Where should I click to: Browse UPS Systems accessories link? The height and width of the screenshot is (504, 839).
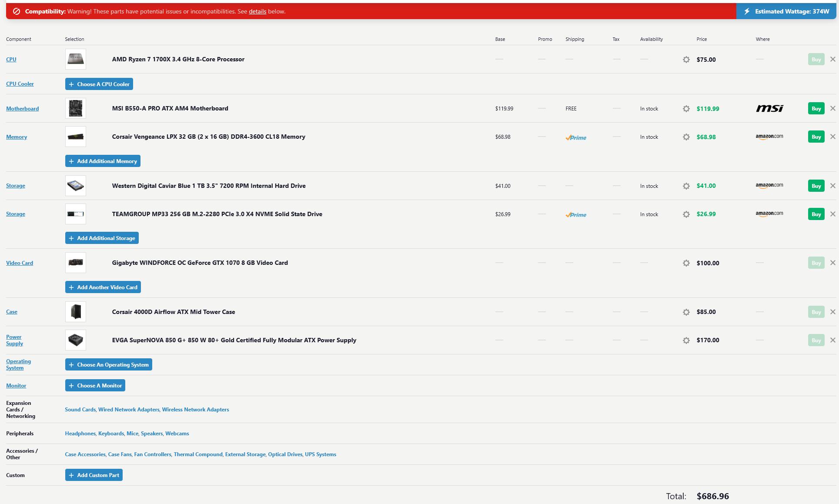[321, 454]
